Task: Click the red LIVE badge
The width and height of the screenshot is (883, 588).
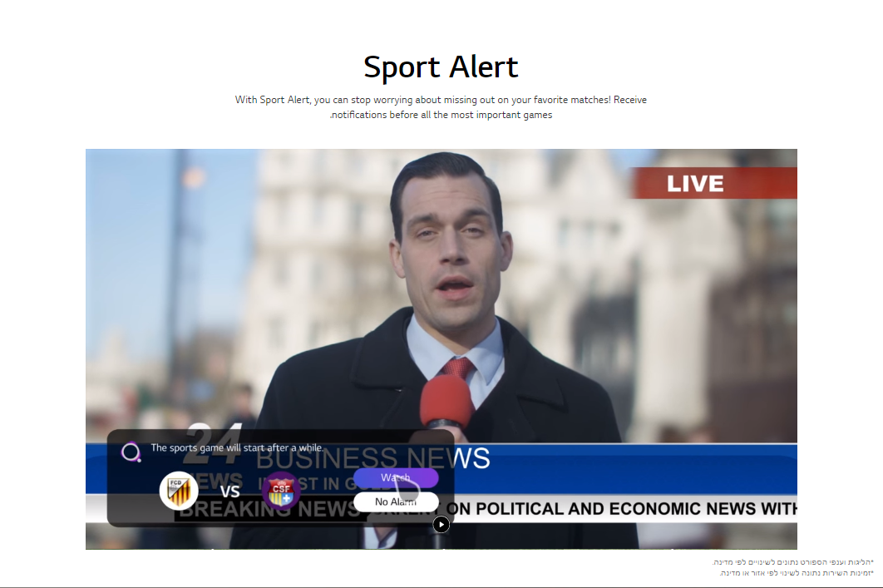Action: pos(713,183)
